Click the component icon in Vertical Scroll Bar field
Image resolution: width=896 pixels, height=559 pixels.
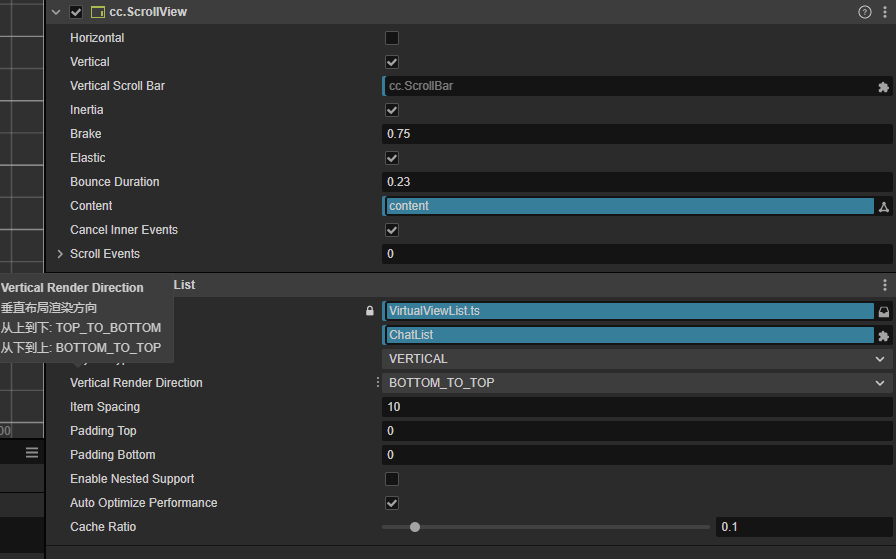click(x=883, y=87)
